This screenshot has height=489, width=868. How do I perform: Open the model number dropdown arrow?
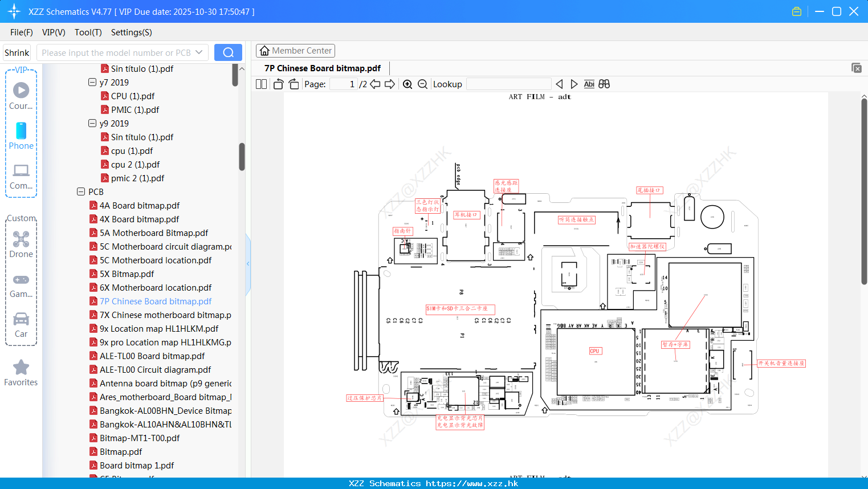199,52
